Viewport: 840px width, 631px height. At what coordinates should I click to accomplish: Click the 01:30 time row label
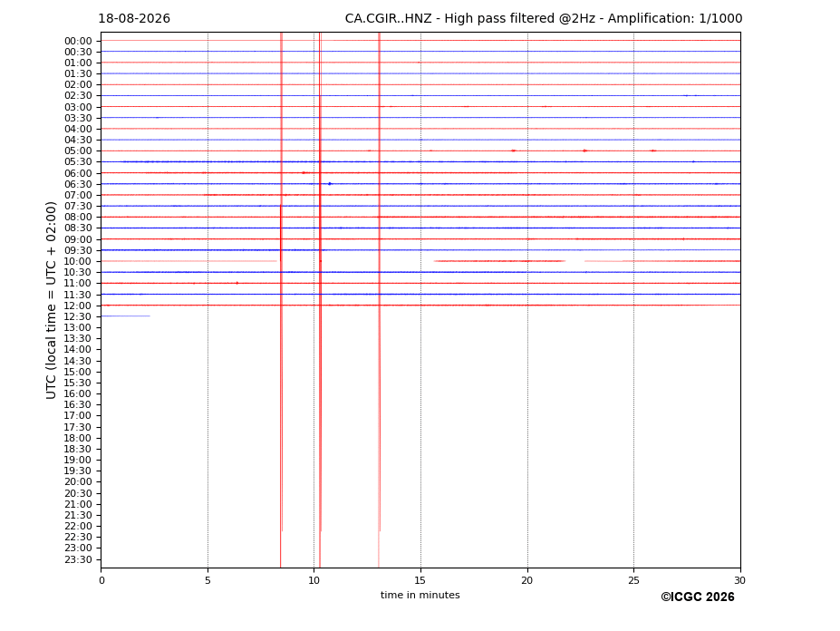click(78, 74)
